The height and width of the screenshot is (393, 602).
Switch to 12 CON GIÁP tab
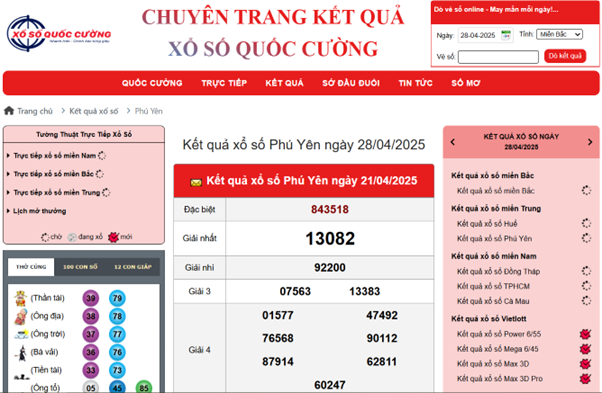click(x=133, y=267)
